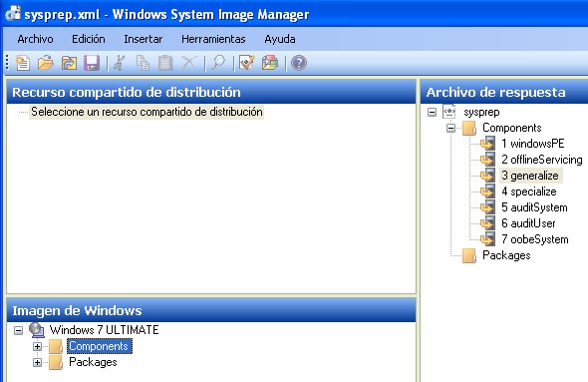
Task: Click the 7 oobeSystem pass icon
Action: tap(487, 239)
